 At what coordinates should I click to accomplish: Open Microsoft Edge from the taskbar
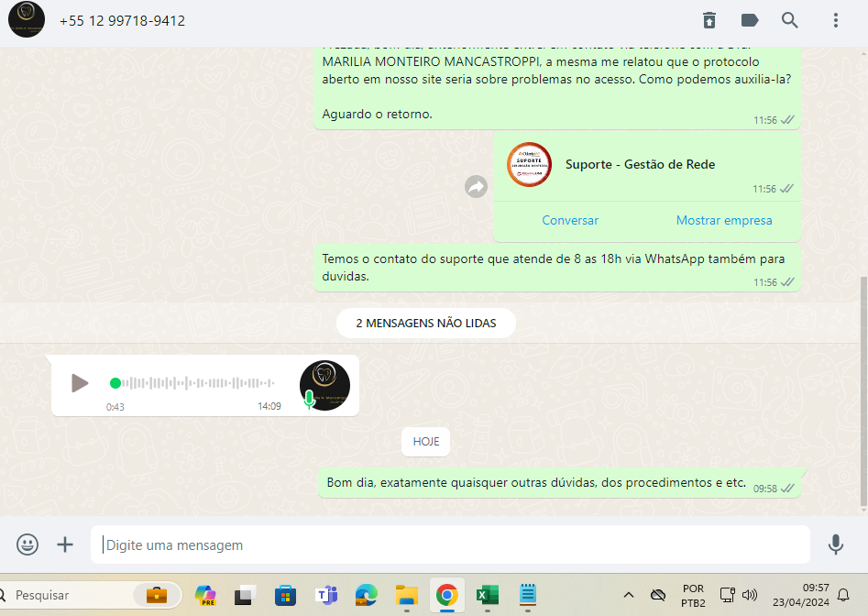[366, 595]
